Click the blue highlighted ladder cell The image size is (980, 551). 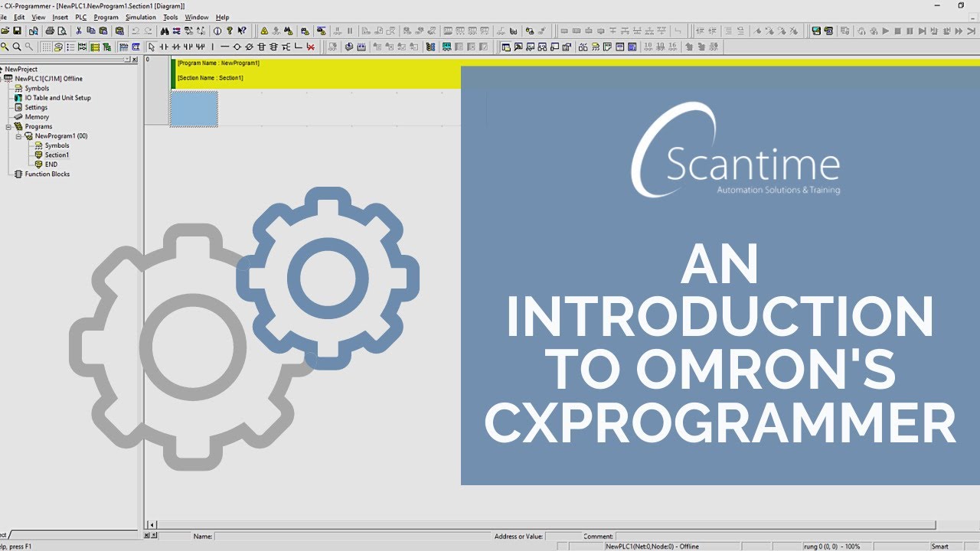pos(194,109)
